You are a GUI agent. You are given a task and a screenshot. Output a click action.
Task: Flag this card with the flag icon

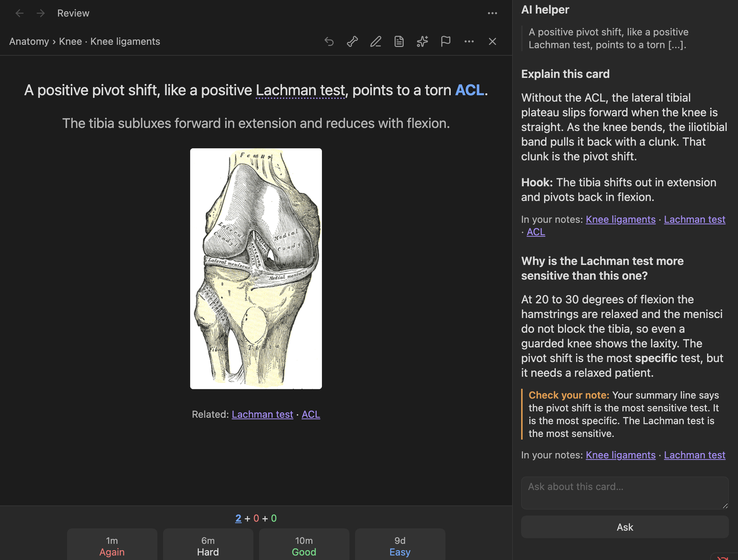(446, 41)
